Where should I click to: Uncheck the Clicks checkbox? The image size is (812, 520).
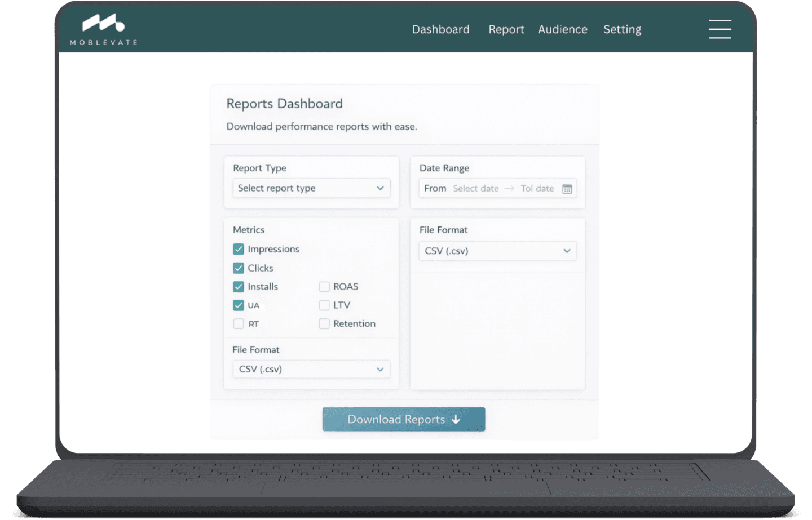[239, 268]
